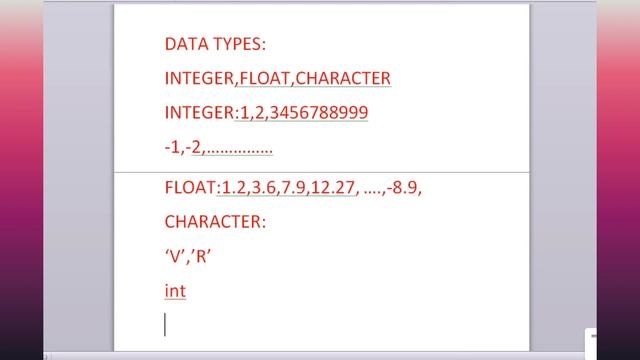
Task: Click the word INTEGER before 1,2
Action: tap(199, 113)
